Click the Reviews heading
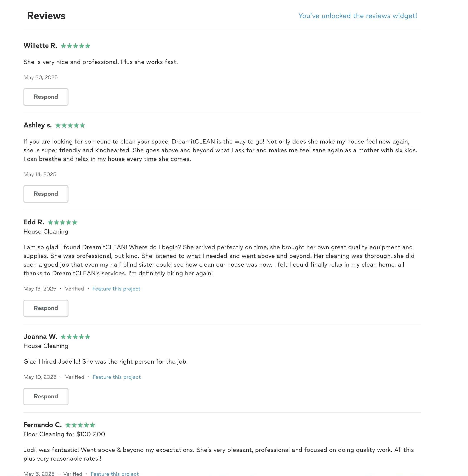 46,16
